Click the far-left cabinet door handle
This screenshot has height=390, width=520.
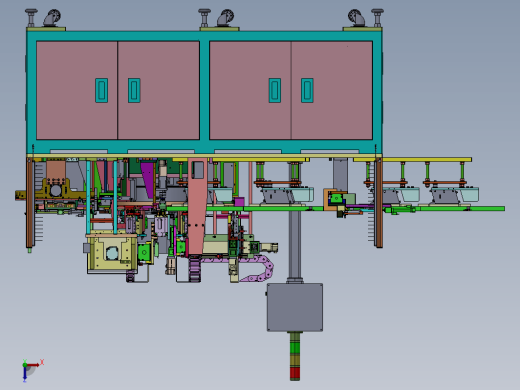click(x=101, y=90)
